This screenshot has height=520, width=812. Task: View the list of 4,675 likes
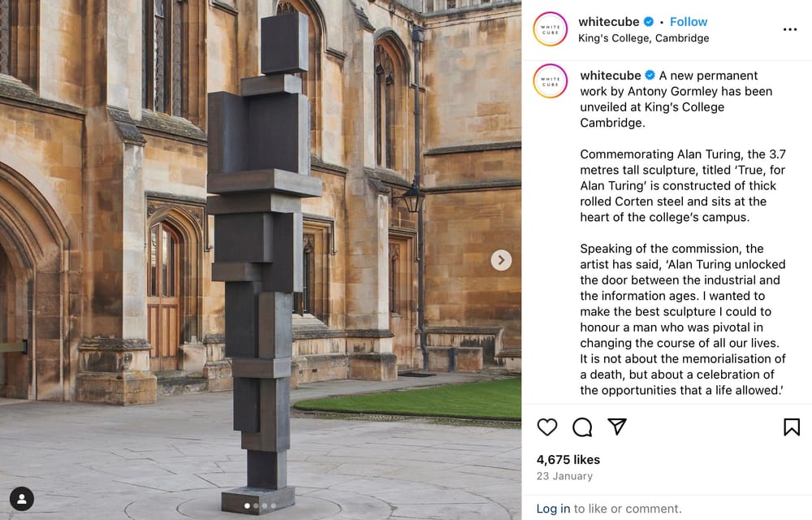pos(568,460)
